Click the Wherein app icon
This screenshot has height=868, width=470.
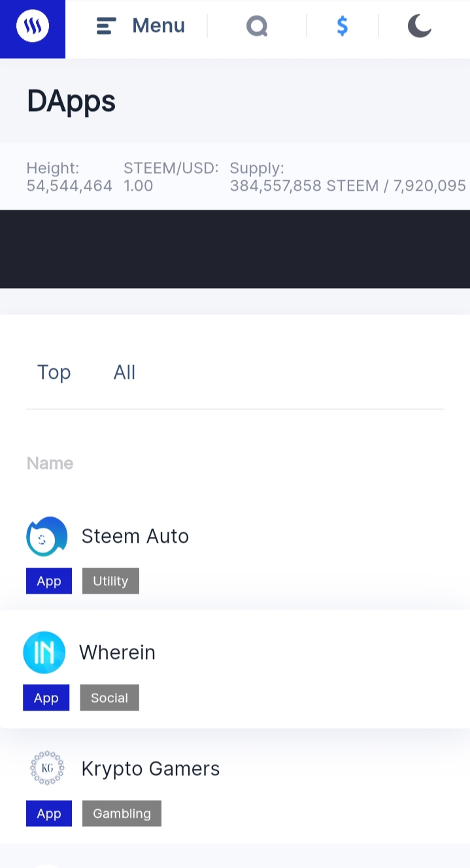(x=44, y=652)
